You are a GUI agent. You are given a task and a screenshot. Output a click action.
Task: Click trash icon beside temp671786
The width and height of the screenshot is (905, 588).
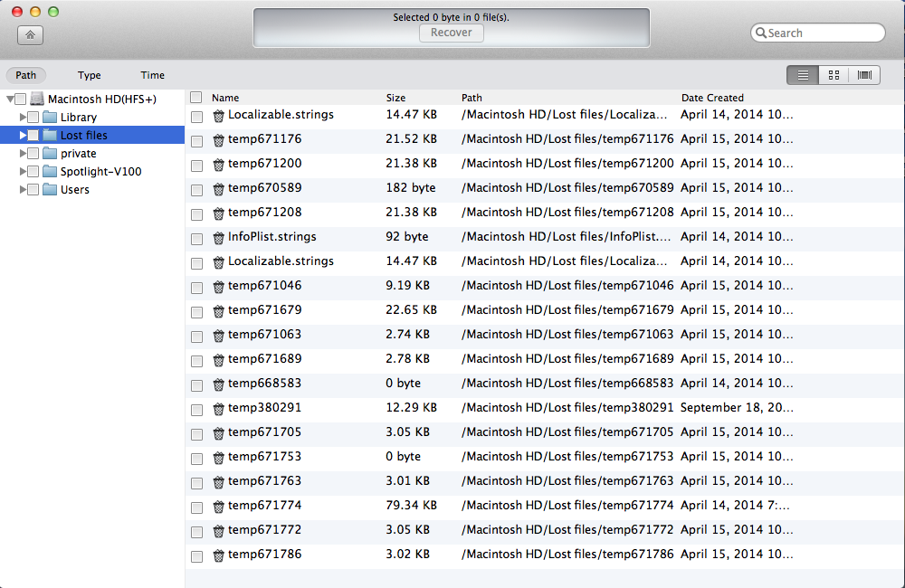click(x=218, y=555)
